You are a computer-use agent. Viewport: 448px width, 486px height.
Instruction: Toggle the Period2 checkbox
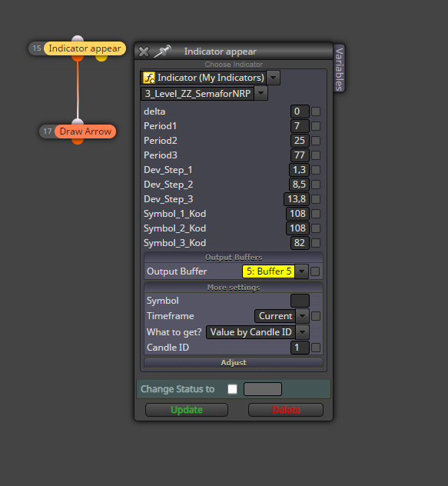[316, 141]
